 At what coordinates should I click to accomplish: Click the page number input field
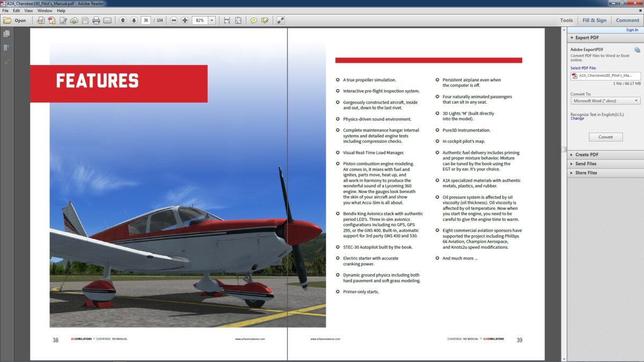(145, 20)
